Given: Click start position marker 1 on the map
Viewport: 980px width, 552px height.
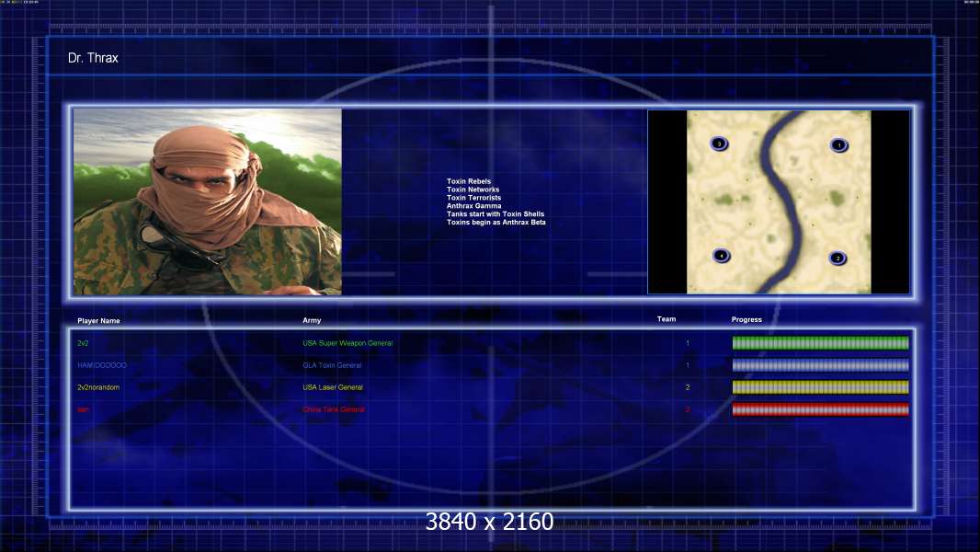Looking at the screenshot, I should pos(838,145).
